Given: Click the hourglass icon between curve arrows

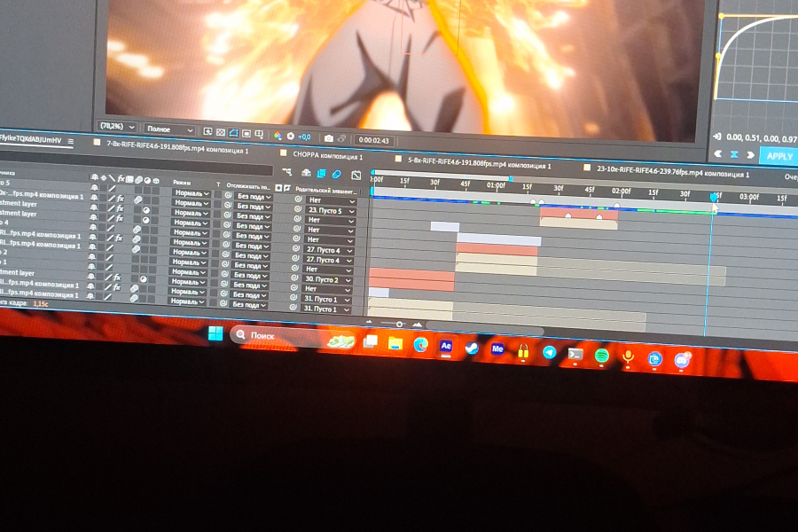Looking at the screenshot, I should tap(734, 153).
